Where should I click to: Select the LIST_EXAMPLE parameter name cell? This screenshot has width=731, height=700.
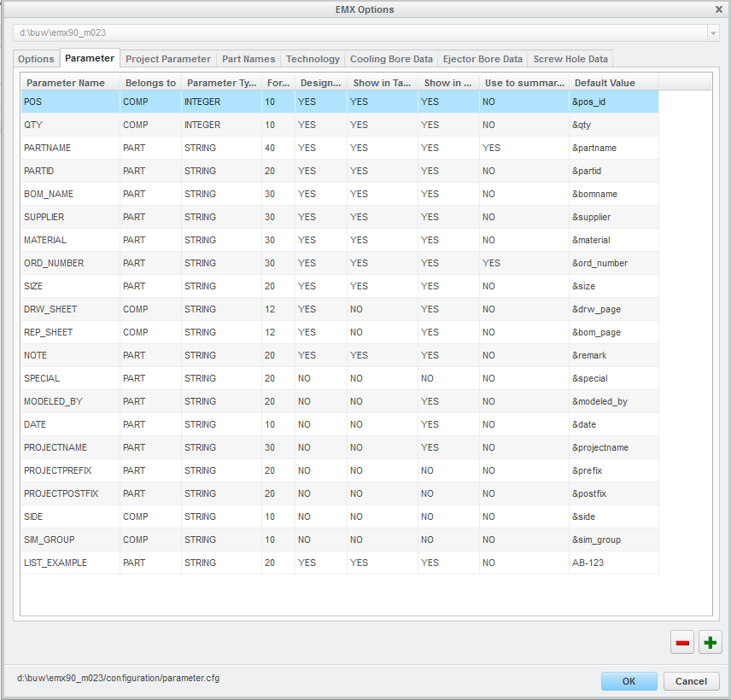click(x=70, y=563)
